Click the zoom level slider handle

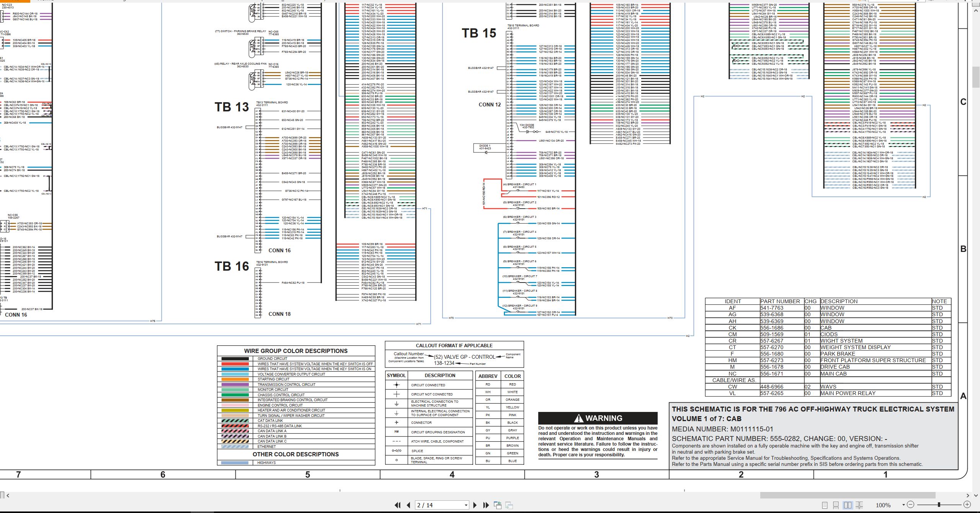point(939,505)
